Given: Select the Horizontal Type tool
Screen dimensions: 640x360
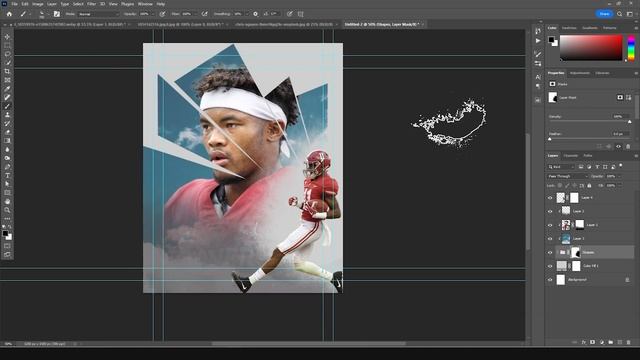Looking at the screenshot, I should coord(7,176).
